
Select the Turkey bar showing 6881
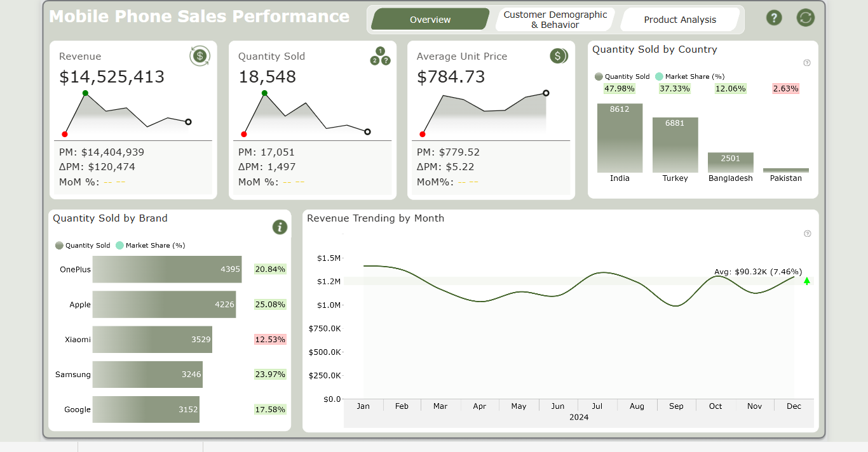pyautogui.click(x=675, y=145)
